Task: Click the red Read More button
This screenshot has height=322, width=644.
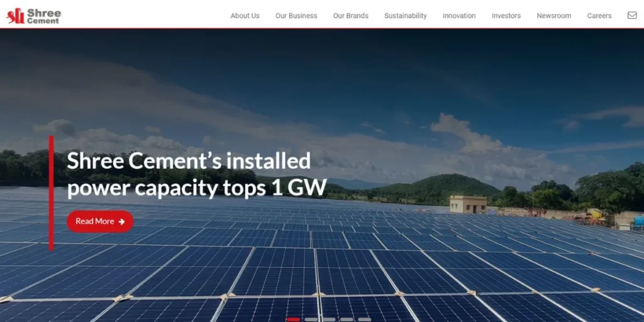Action: point(100,221)
